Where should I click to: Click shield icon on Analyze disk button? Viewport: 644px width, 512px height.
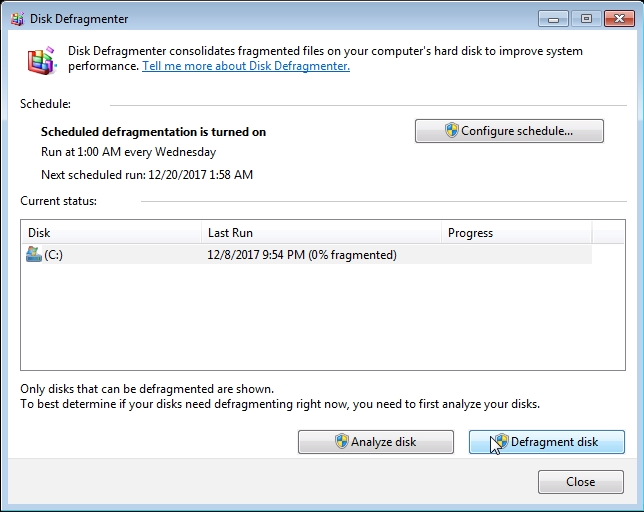(x=341, y=442)
